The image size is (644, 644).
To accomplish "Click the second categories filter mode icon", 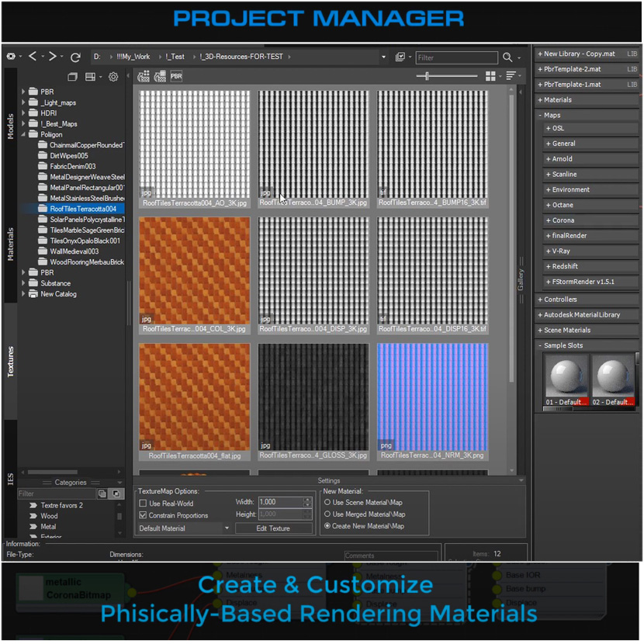I will (116, 493).
